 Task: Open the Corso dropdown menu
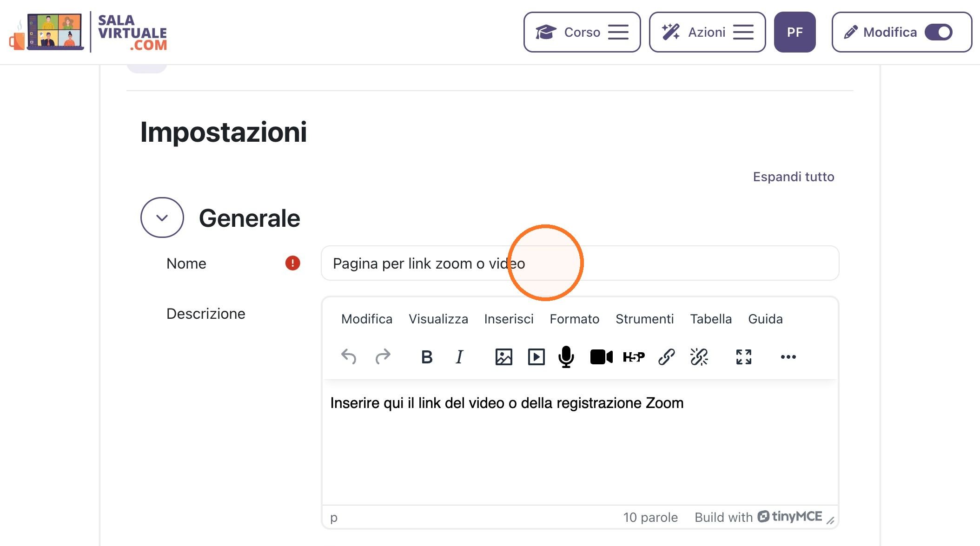(x=582, y=32)
